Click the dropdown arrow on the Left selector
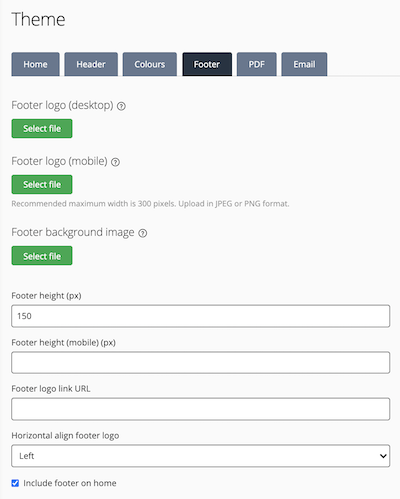This screenshot has height=499, width=400. (383, 456)
